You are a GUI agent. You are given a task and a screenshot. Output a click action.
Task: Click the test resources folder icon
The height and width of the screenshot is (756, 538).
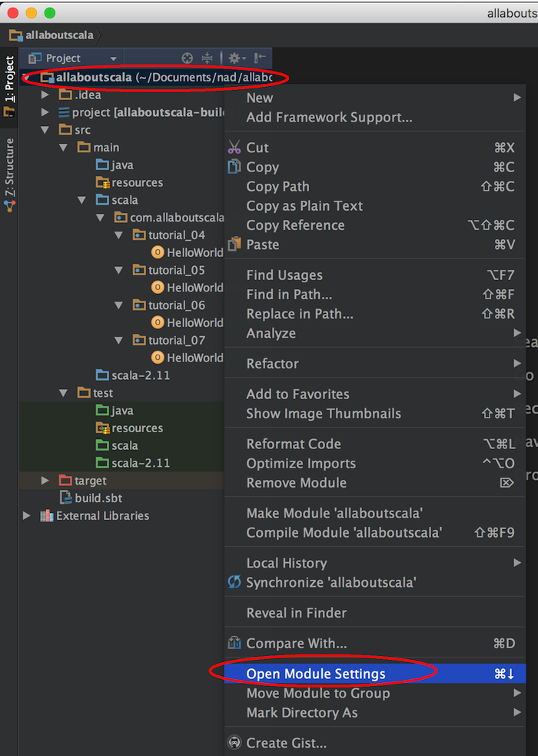102,428
